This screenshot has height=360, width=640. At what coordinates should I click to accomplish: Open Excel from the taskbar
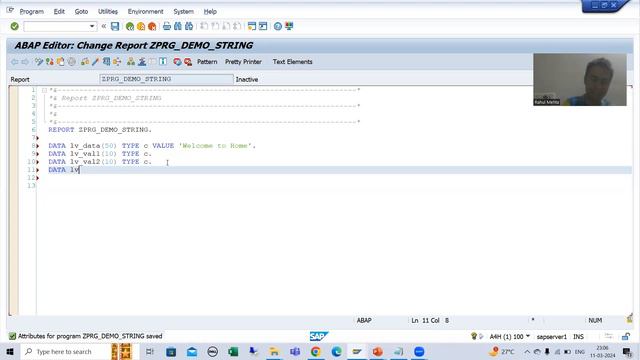pyautogui.click(x=233, y=351)
